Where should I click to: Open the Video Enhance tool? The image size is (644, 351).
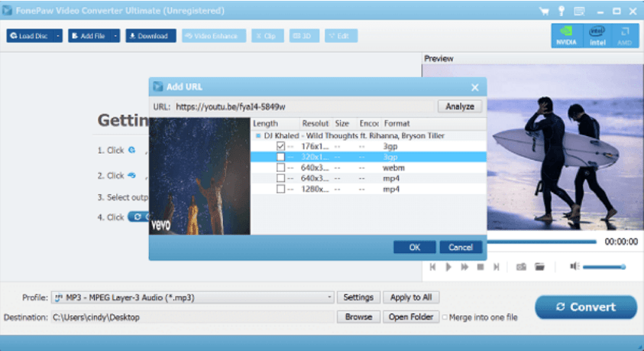tap(214, 36)
